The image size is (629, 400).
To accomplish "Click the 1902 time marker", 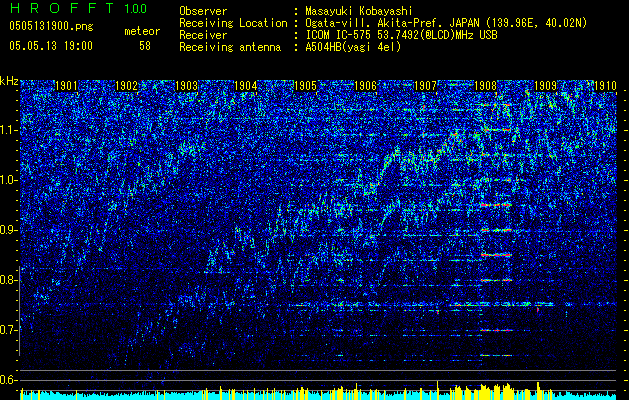I will tap(126, 86).
